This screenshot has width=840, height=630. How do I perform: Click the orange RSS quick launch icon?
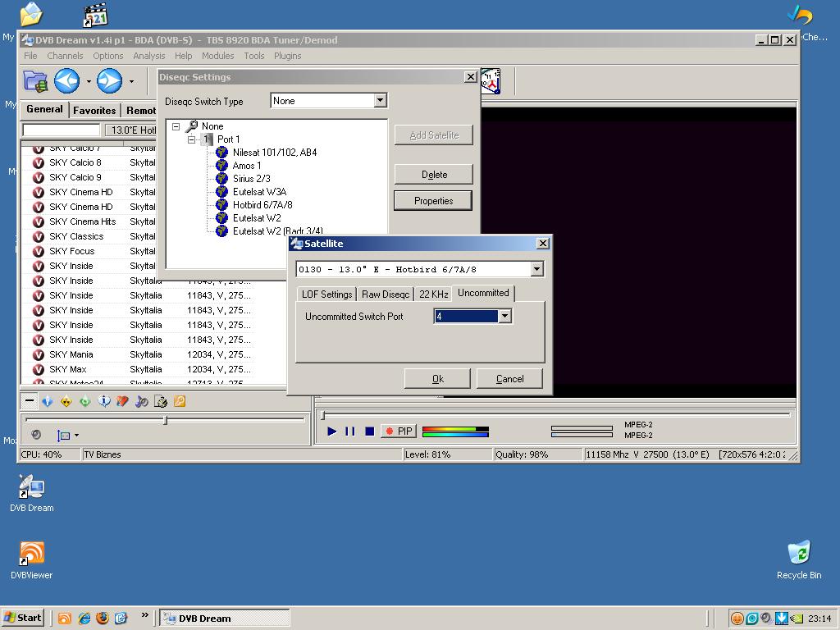coord(65,619)
